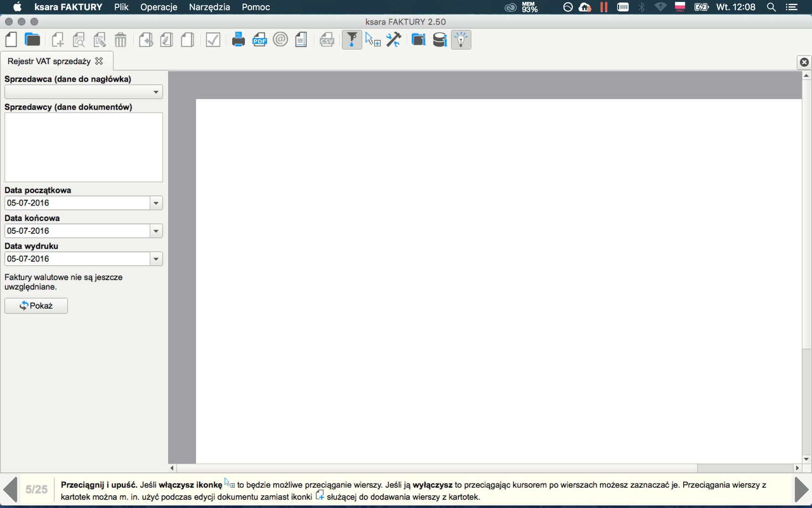Click the Pokaż button
Image resolution: width=812 pixels, height=508 pixels.
[x=36, y=306]
